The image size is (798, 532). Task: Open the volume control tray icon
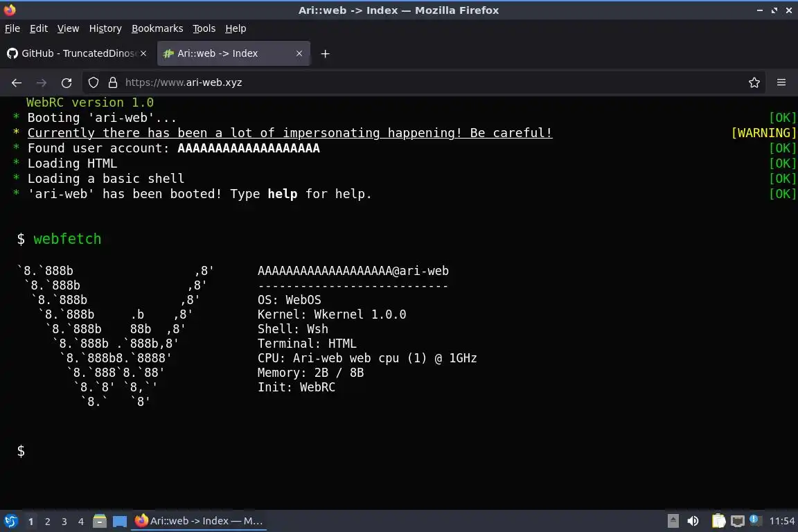pos(693,521)
